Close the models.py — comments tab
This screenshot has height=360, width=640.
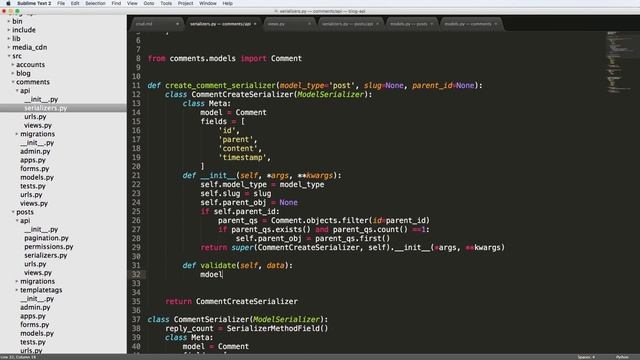(x=496, y=24)
